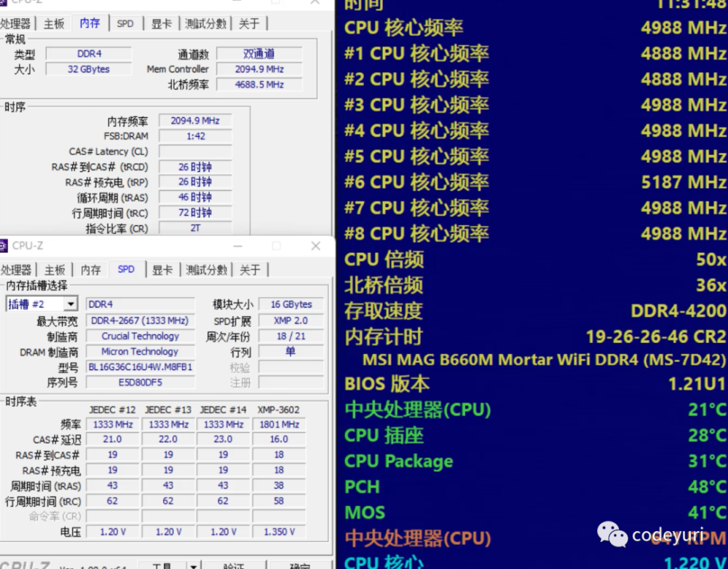Image resolution: width=728 pixels, height=569 pixels.
Task: Click the JEDEC #12 column header
Action: coord(112,409)
